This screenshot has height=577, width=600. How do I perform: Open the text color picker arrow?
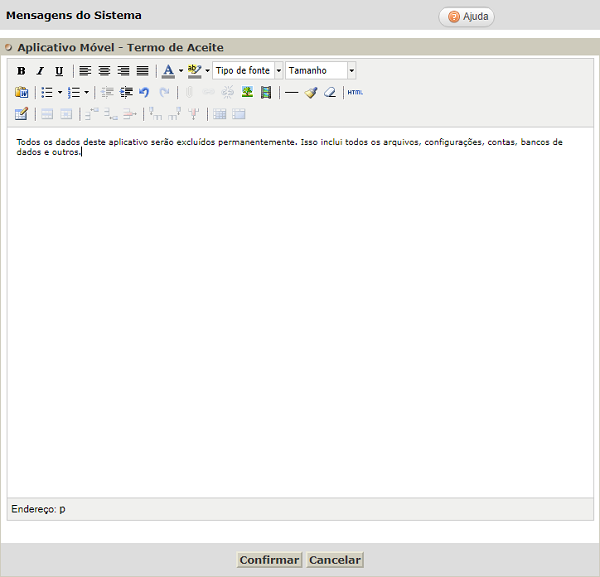click(x=181, y=71)
